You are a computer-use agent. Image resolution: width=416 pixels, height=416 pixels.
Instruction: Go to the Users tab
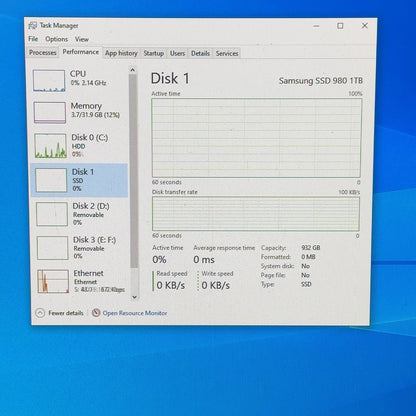(177, 53)
